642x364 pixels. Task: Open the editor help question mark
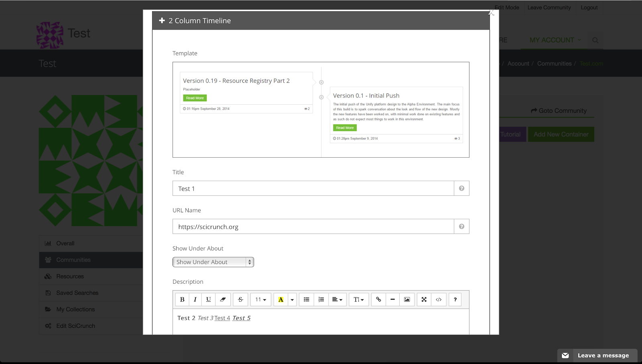(x=455, y=299)
